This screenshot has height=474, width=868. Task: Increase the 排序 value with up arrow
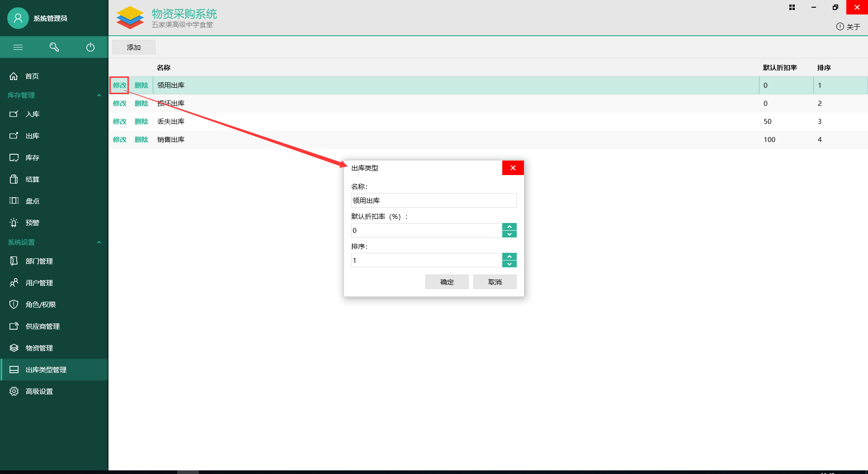pyautogui.click(x=509, y=256)
